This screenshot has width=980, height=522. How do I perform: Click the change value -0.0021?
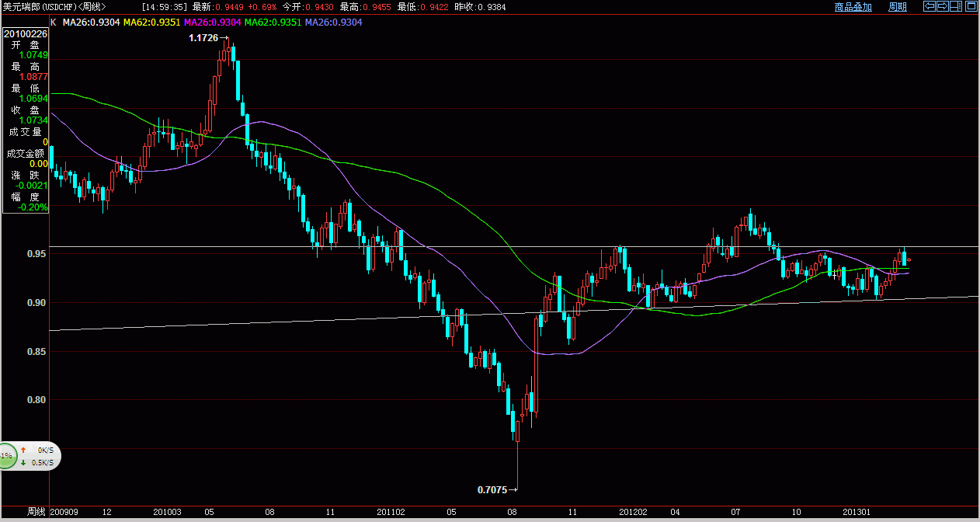(33, 186)
